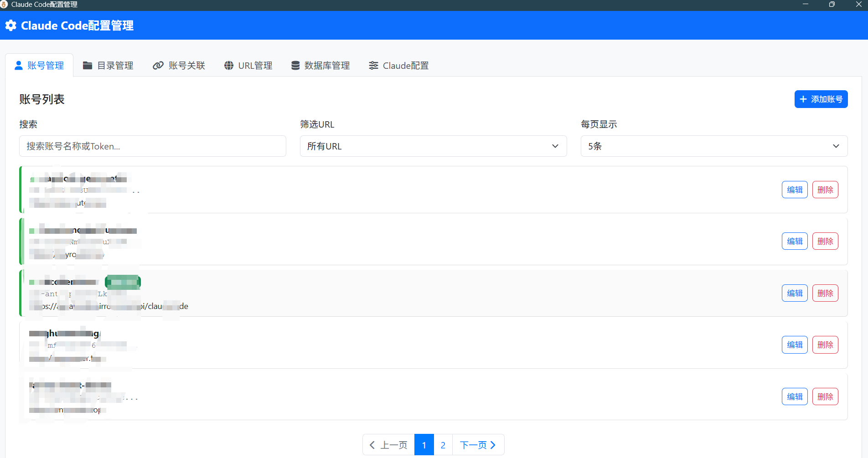868x458 pixels.
Task: Click the plus icon in 添加账号 button
Action: click(803, 99)
